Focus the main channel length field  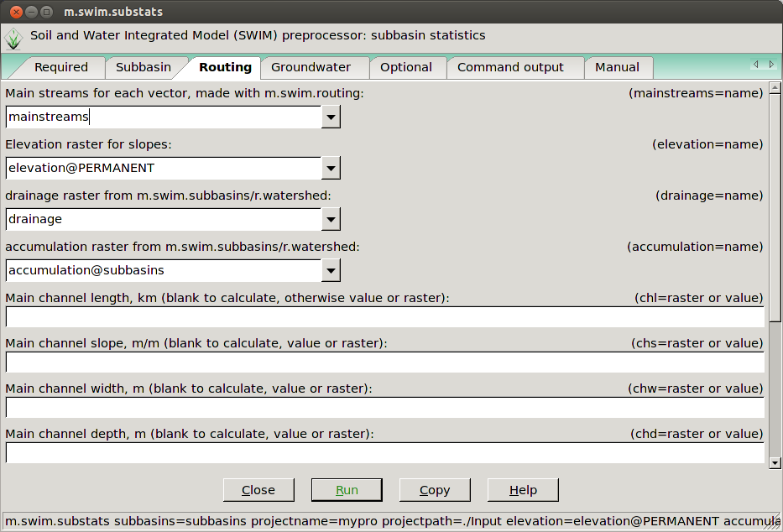point(384,317)
